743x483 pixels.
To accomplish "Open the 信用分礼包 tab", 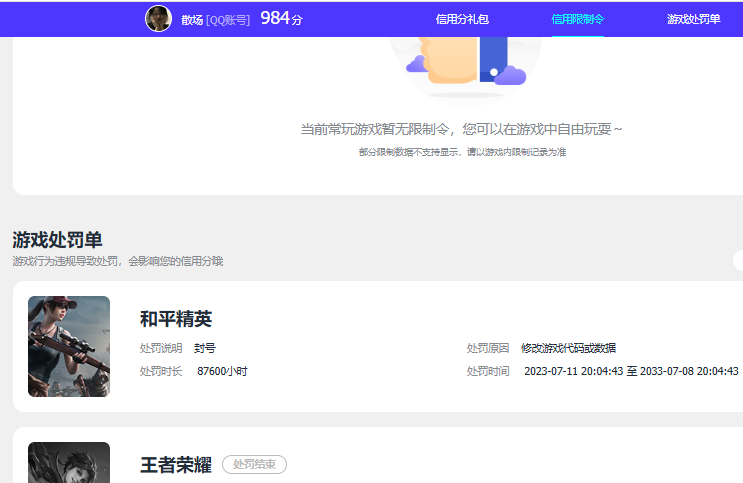I will pyautogui.click(x=462, y=19).
